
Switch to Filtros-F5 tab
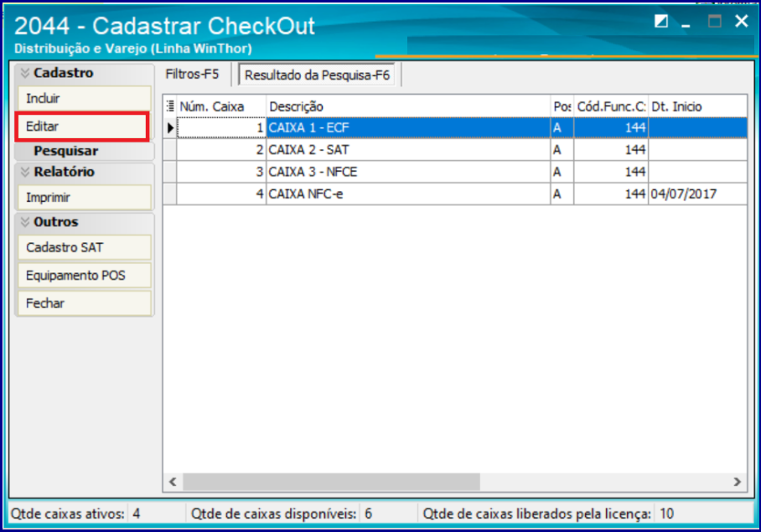click(192, 75)
